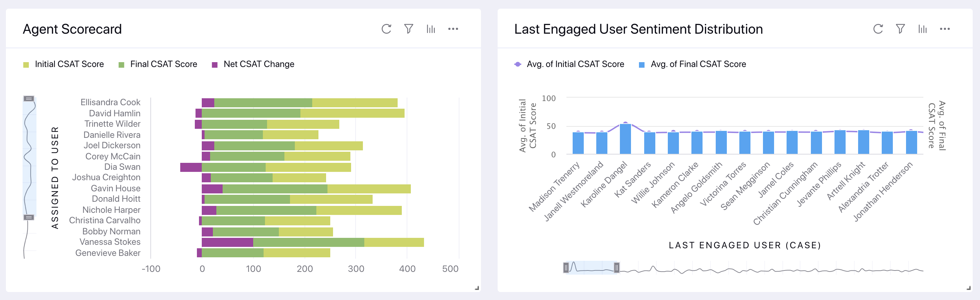This screenshot has height=300, width=980.
Task: Click LAST ENGAGED USER (CASE) axis title
Action: (745, 245)
